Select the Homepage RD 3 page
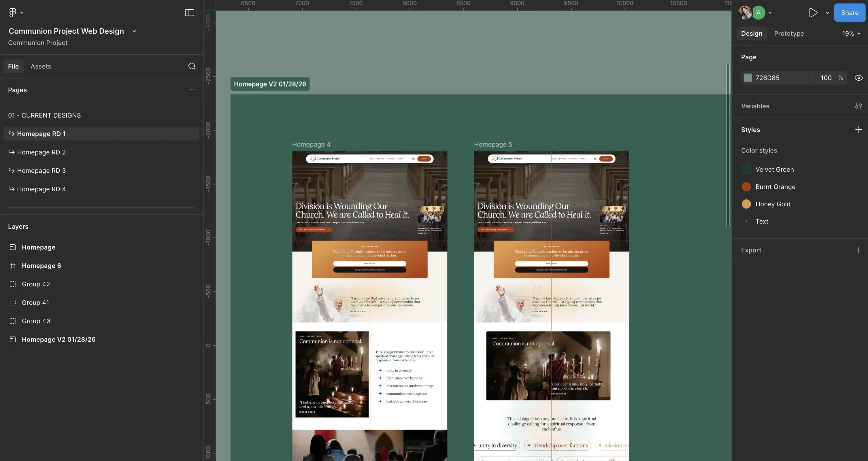 point(41,171)
